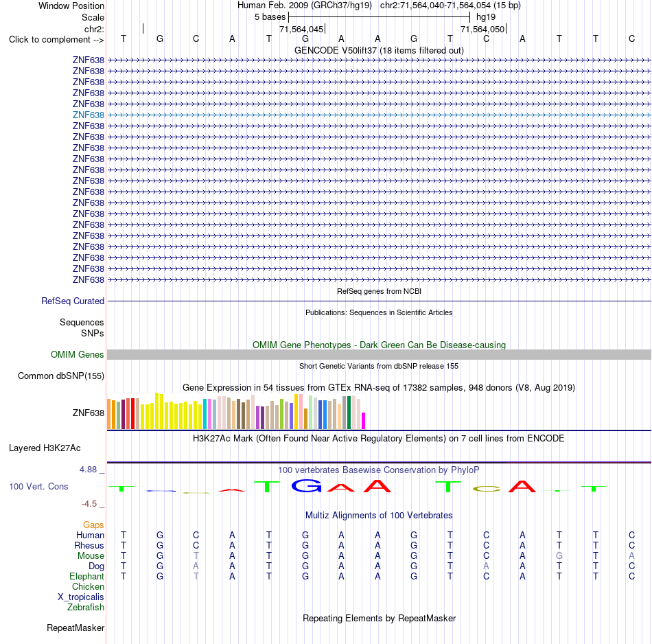The image size is (652, 644).
Task: Select the 'Dog' alignment row label
Action: pyautogui.click(x=96, y=566)
